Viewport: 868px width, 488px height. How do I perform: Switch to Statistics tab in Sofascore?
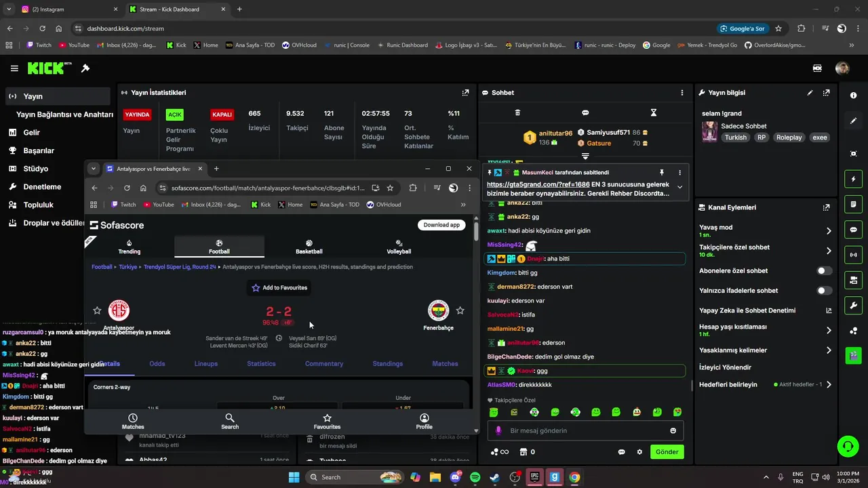tap(261, 364)
